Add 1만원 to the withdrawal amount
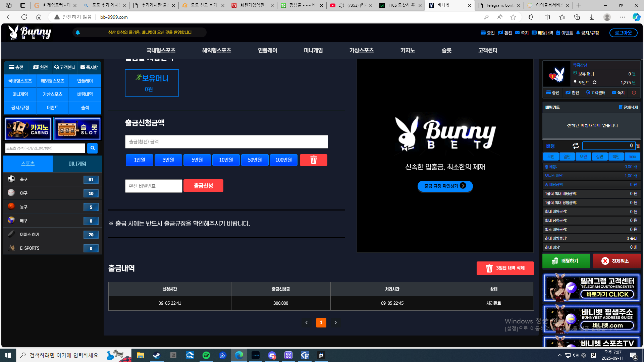Image resolution: width=644 pixels, height=362 pixels. (x=140, y=160)
